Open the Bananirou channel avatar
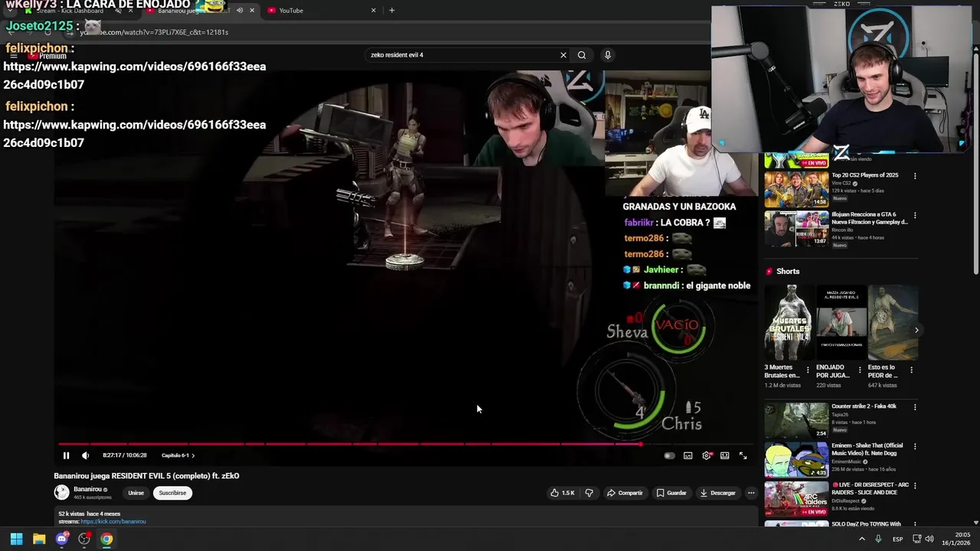The height and width of the screenshot is (551, 980). coord(61,492)
